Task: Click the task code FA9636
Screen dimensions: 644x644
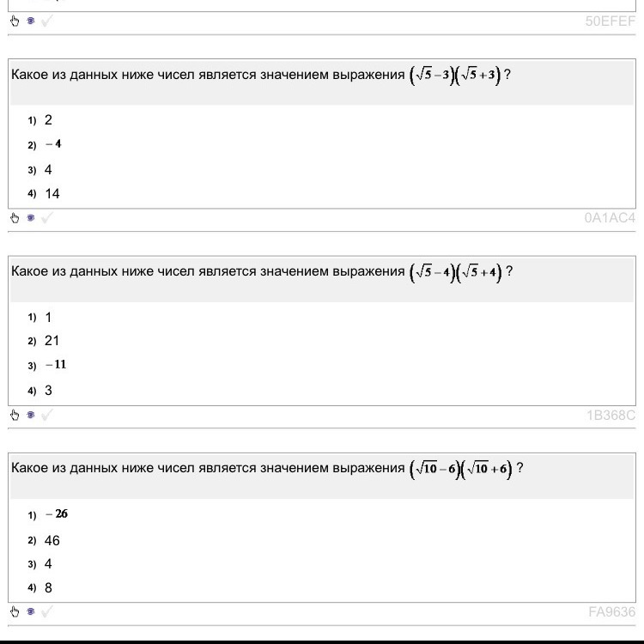Action: pyautogui.click(x=611, y=612)
